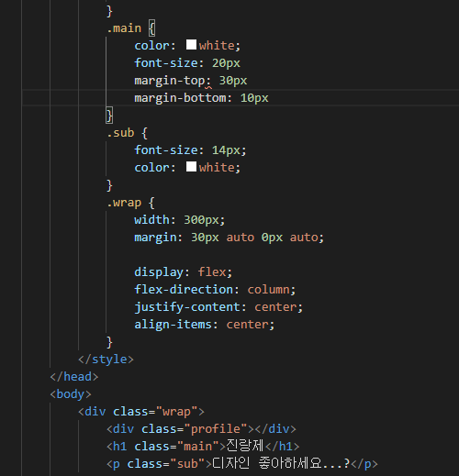Image resolution: width=459 pixels, height=476 pixels.
Task: Click the closing brace of .sub rule
Action: tap(109, 185)
